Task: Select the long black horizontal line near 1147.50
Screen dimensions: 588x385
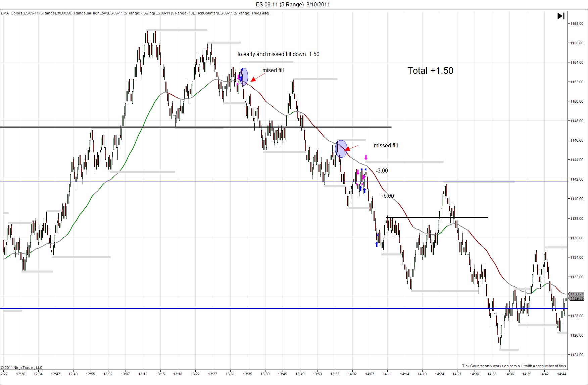Action: (x=196, y=127)
